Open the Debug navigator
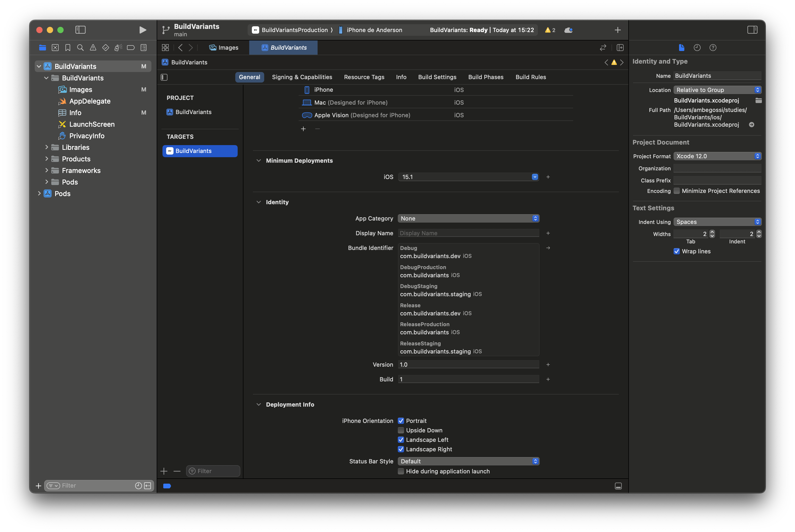Image resolution: width=795 pixels, height=532 pixels. pyautogui.click(x=118, y=48)
